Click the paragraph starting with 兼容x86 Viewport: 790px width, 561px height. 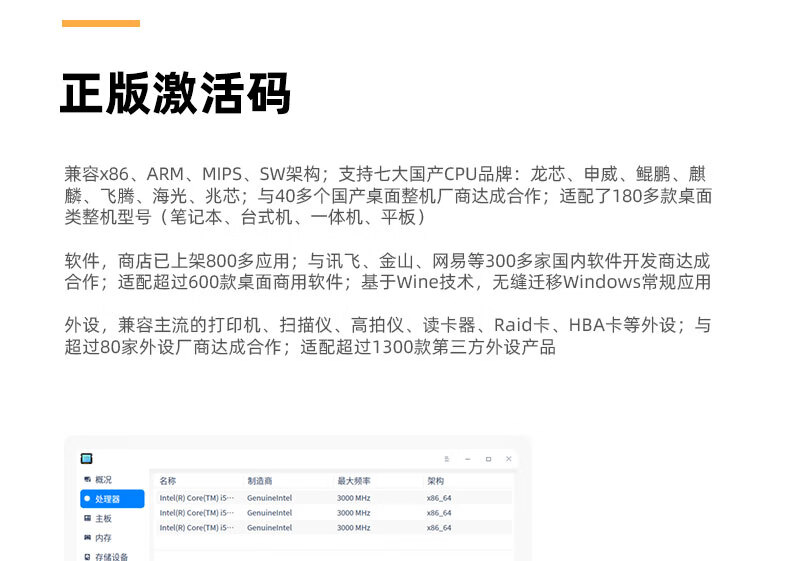coord(388,195)
